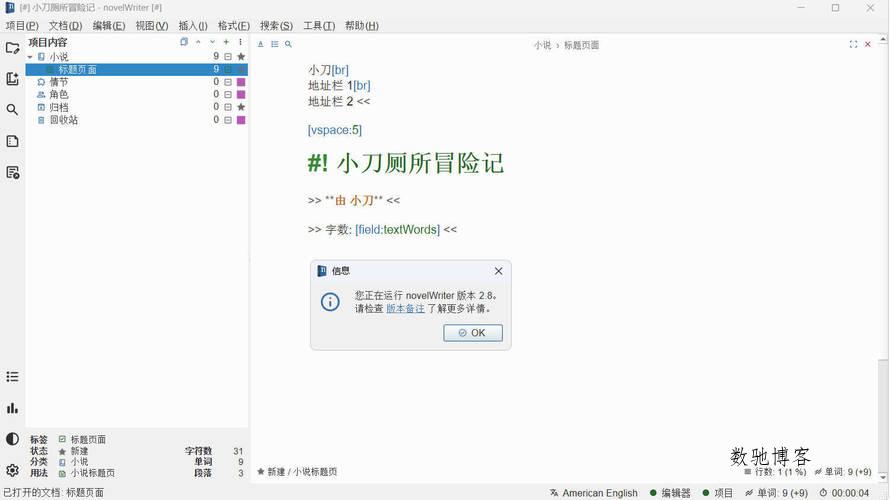Open the 插入(I) menu
Screen dimensions: 890x500
click(193, 26)
